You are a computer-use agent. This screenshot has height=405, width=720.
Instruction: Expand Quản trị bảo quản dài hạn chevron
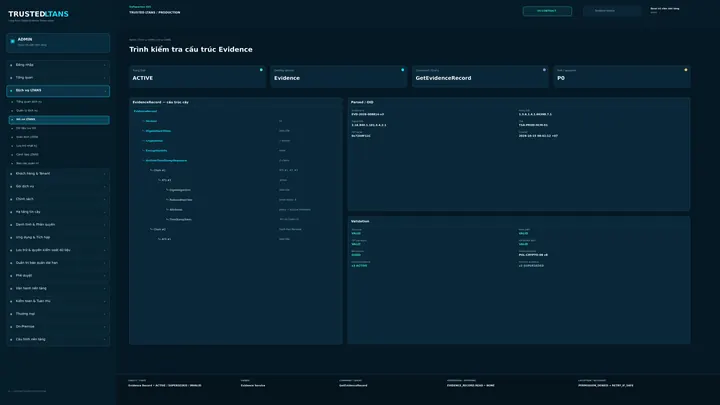point(105,263)
